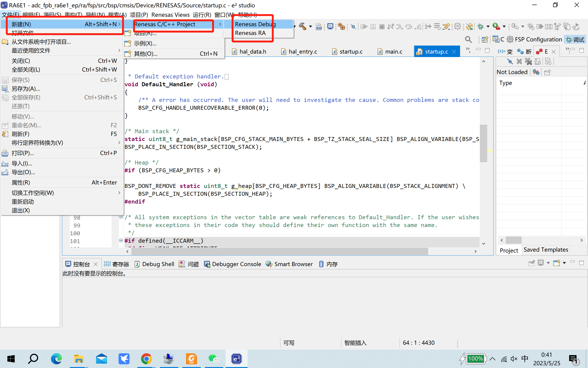Click the Step Into icon
This screenshot has height=368, width=588.
click(x=400, y=26)
